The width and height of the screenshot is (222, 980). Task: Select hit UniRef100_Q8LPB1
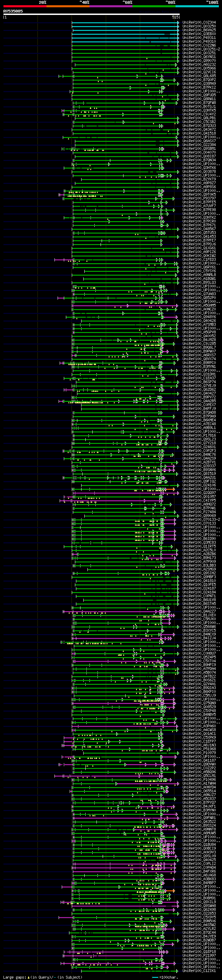pos(199,118)
